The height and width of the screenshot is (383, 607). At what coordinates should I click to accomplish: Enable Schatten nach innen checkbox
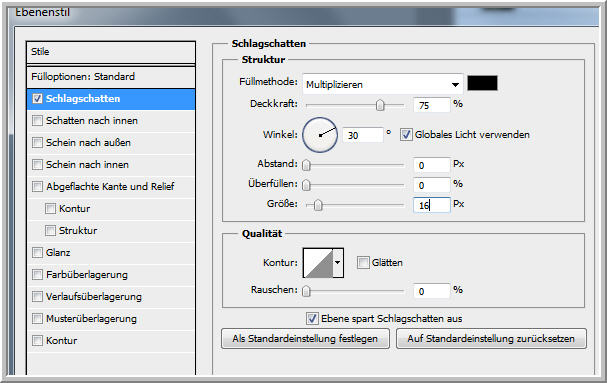(37, 120)
